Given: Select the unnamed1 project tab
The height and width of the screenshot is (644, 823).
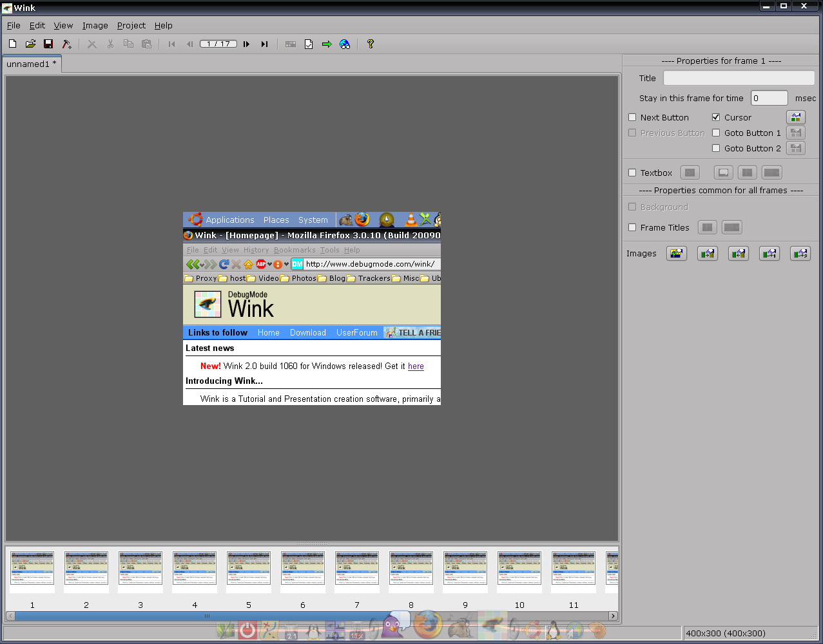Looking at the screenshot, I should pos(32,64).
